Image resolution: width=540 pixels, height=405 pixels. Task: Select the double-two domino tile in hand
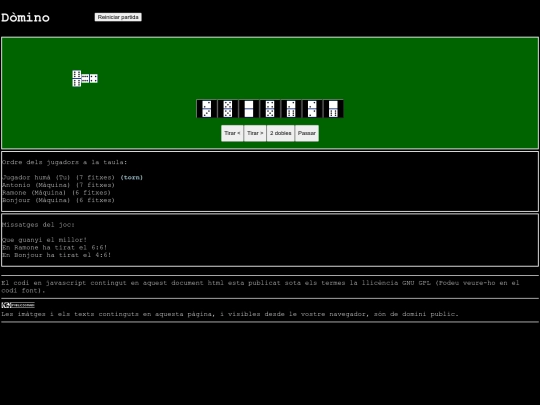point(312,109)
